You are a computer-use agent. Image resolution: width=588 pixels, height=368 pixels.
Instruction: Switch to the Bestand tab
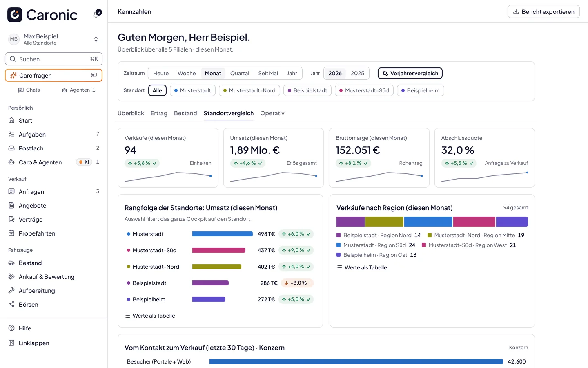[x=185, y=113]
